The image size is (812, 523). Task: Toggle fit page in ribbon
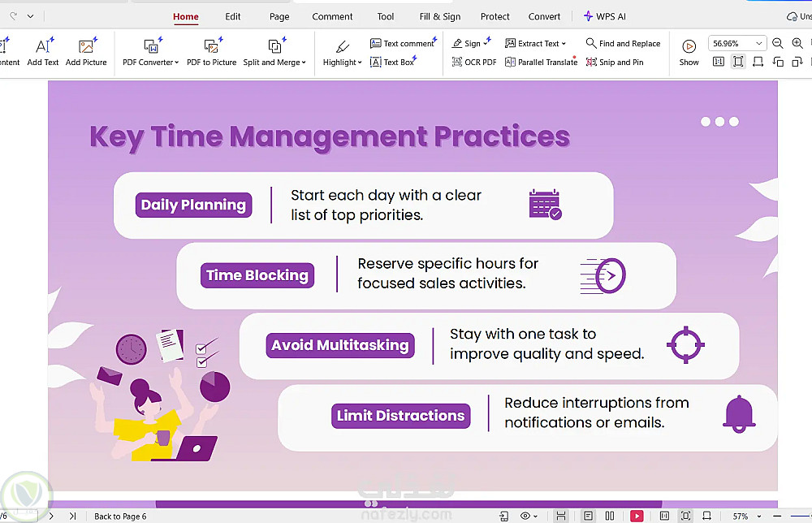point(738,63)
